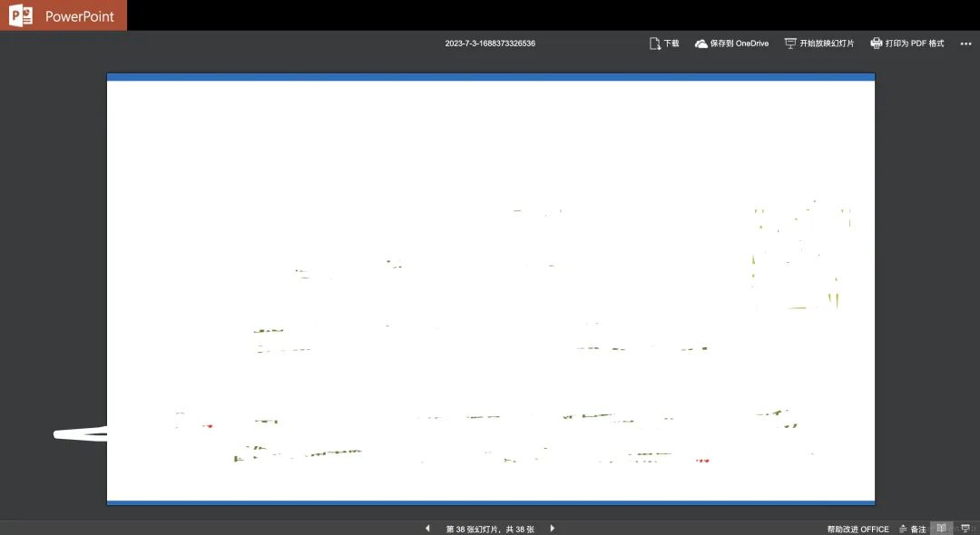Go to previous slide arrow

point(427,528)
